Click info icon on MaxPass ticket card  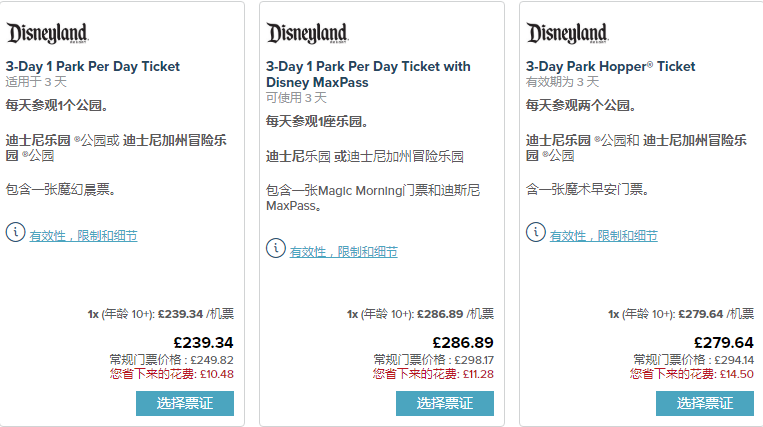click(x=275, y=248)
